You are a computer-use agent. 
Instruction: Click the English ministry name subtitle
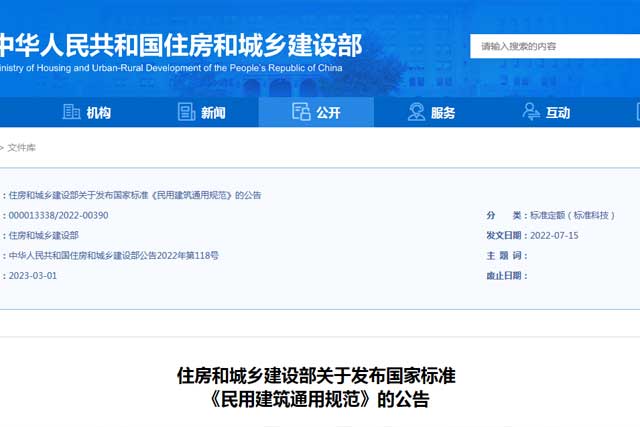pos(171,68)
